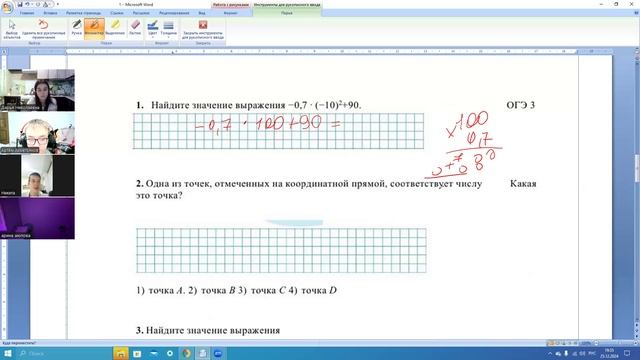Select the Eraser (Ластик) tool
The height and width of the screenshot is (360, 640).
(x=135, y=28)
